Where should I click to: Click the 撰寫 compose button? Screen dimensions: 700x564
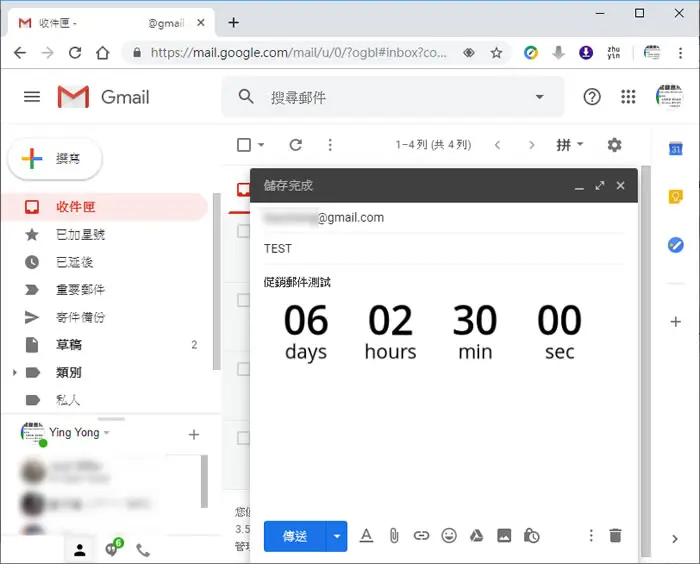(x=55, y=159)
